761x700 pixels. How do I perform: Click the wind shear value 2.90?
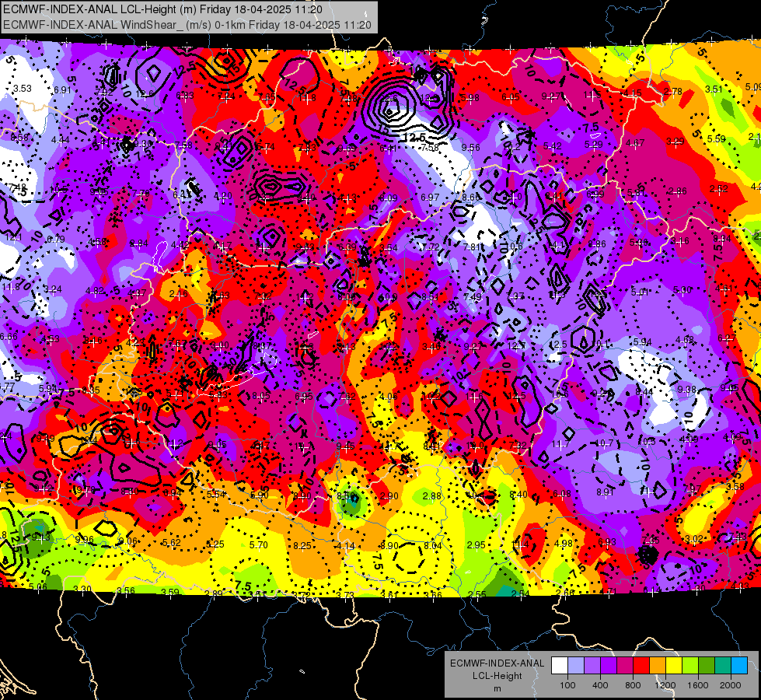[389, 496]
